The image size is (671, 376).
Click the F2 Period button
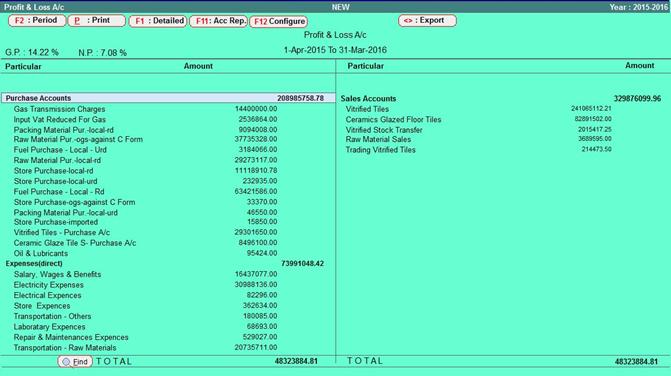point(37,21)
